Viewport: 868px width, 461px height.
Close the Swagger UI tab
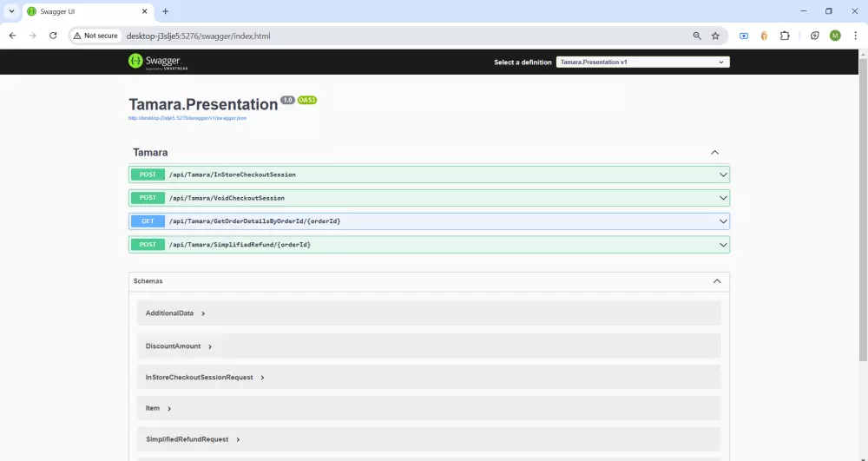click(x=144, y=11)
